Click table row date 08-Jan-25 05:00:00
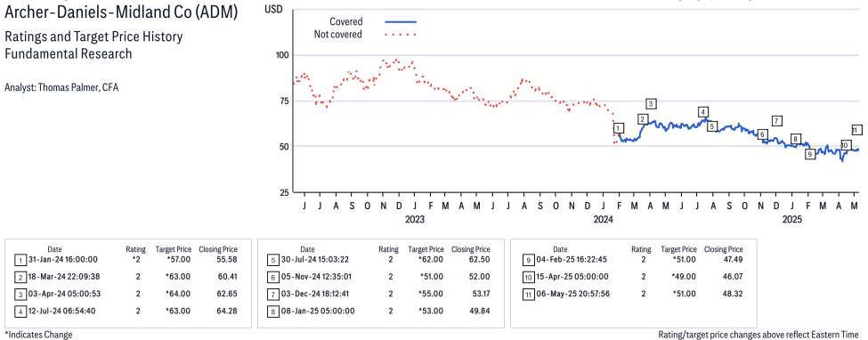The width and height of the screenshot is (868, 340). coord(317,311)
